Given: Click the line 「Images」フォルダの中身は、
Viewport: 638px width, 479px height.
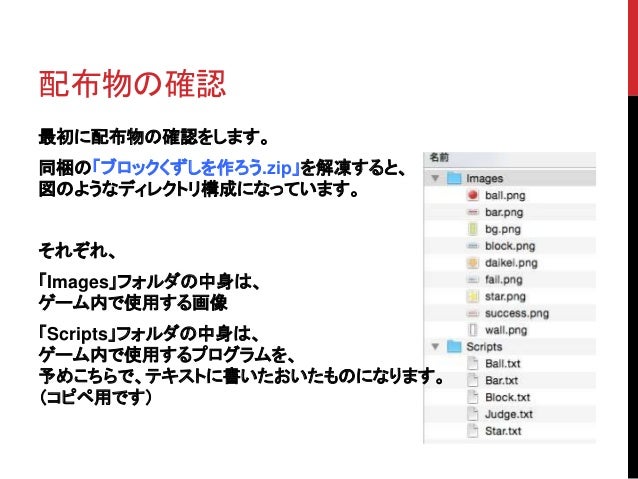Looking at the screenshot, I should pyautogui.click(x=149, y=282).
